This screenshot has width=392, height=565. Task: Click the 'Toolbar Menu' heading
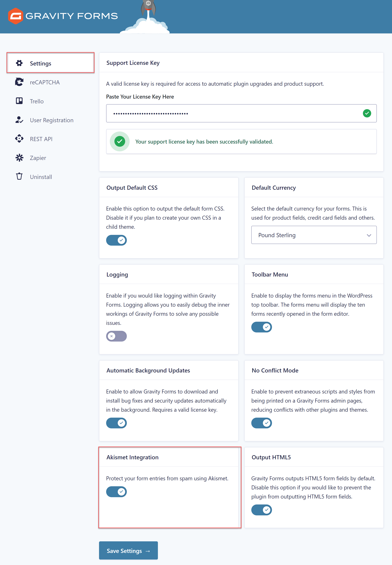point(270,275)
